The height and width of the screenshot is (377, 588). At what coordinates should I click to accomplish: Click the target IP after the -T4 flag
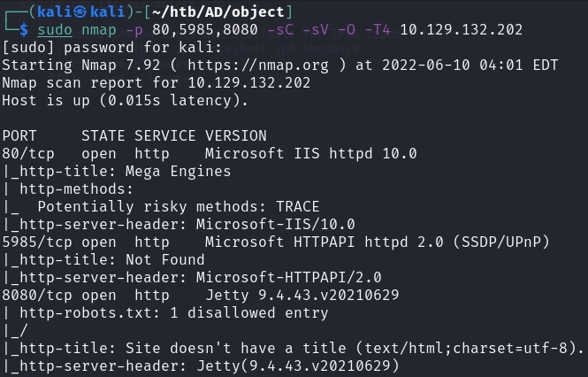[x=461, y=30]
